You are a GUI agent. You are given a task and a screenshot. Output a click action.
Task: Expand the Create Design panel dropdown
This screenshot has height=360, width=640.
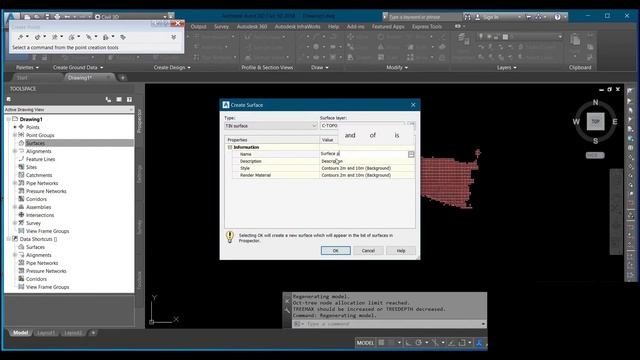(x=172, y=67)
